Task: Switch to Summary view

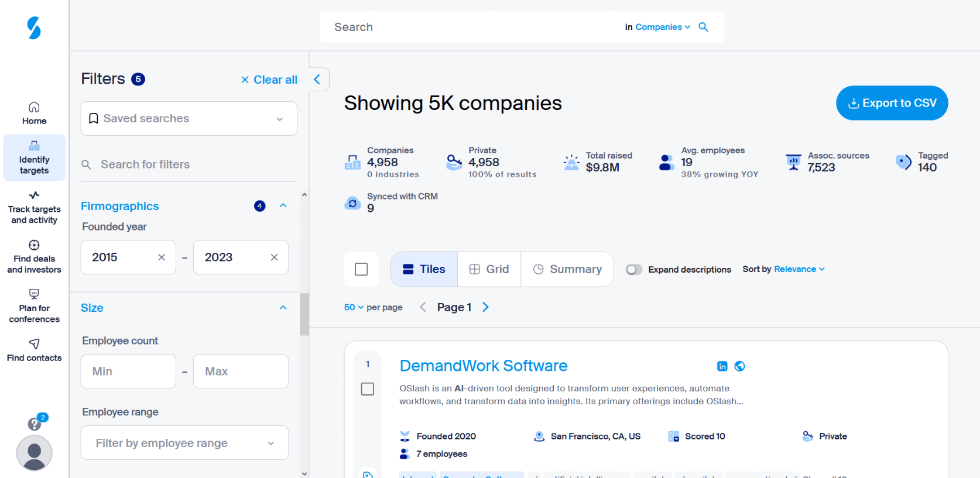Action: [567, 269]
